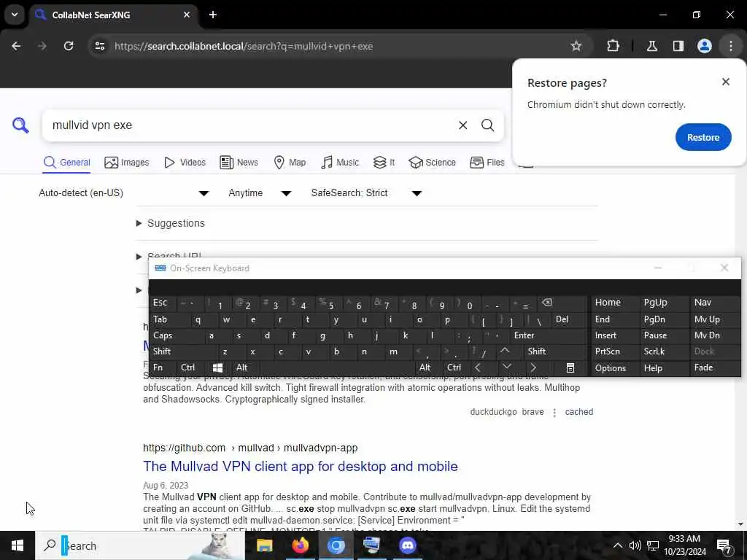
Task: Click the Tab key on On-Screen Keyboard
Action: point(167,319)
